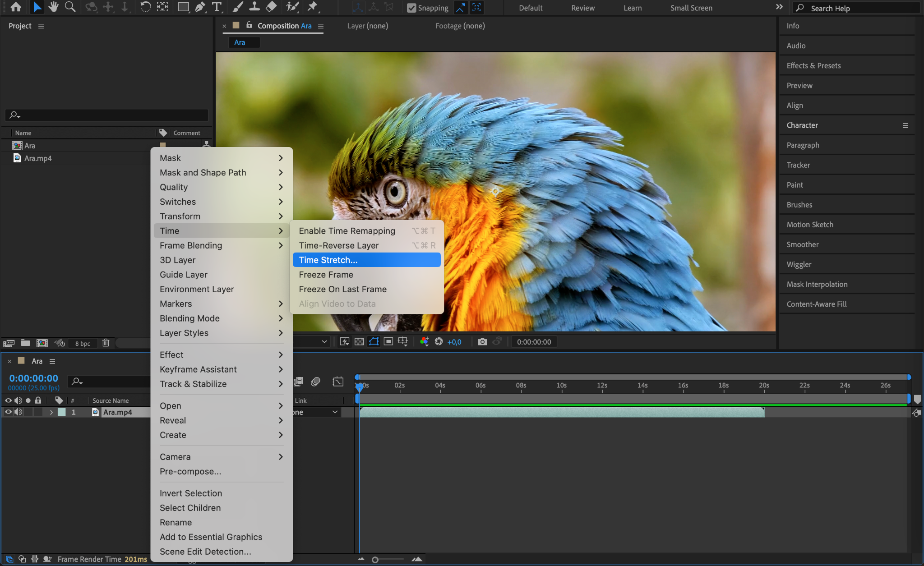Switch to the Review workspace
The image size is (924, 566).
pos(583,8)
